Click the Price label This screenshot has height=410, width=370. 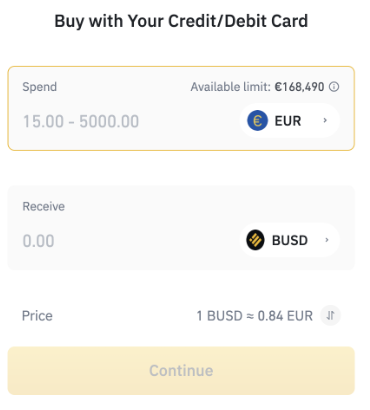(37, 316)
